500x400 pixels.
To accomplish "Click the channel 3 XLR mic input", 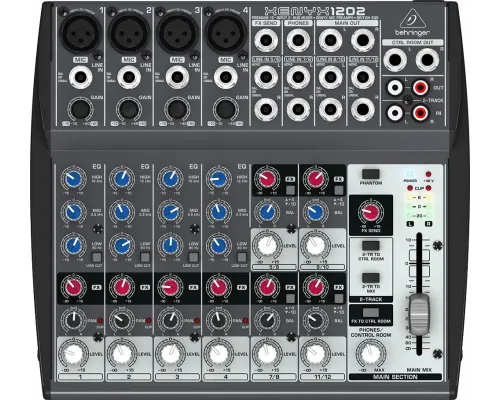I will 177,33.
